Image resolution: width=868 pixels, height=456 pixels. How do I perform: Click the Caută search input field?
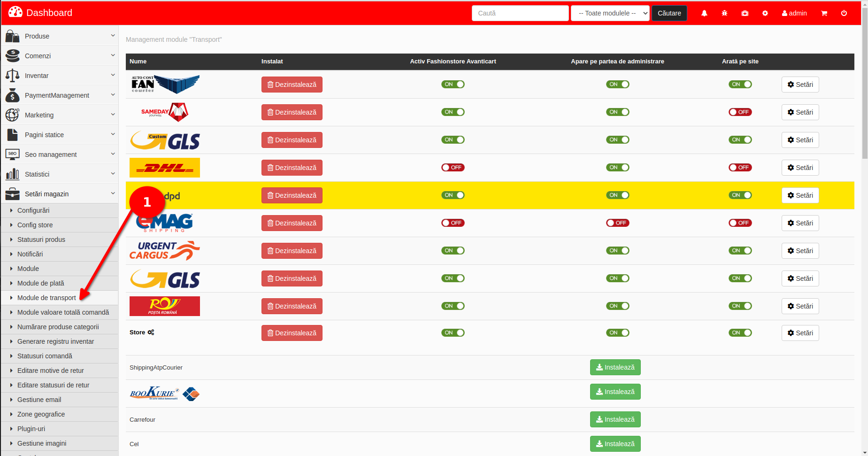tap(520, 13)
